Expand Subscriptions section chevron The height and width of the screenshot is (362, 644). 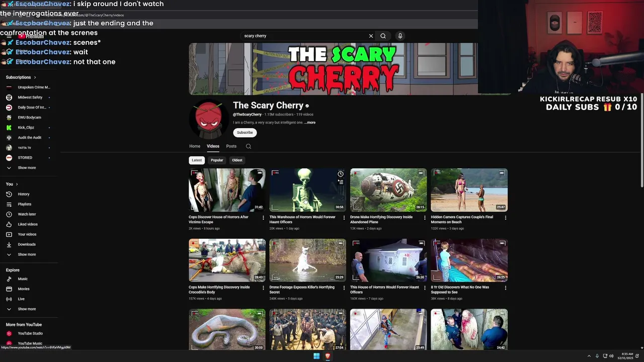click(x=35, y=77)
